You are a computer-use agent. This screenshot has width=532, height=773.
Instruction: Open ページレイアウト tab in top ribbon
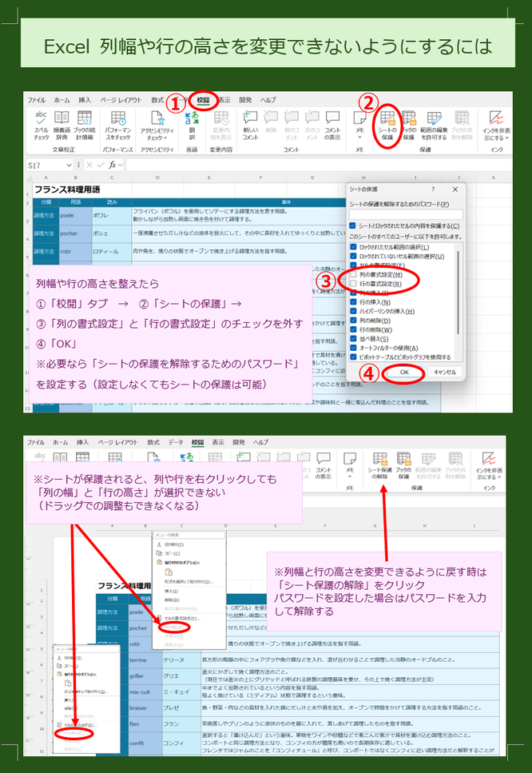point(121,100)
